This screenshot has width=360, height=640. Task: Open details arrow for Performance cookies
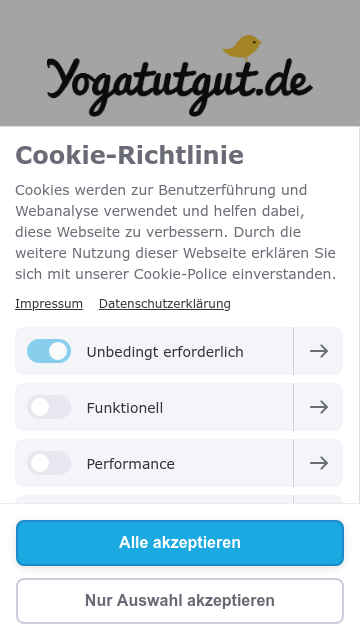[318, 463]
